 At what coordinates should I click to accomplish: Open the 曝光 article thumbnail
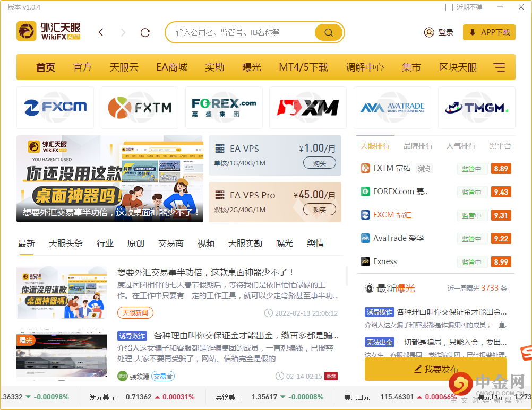(62, 353)
